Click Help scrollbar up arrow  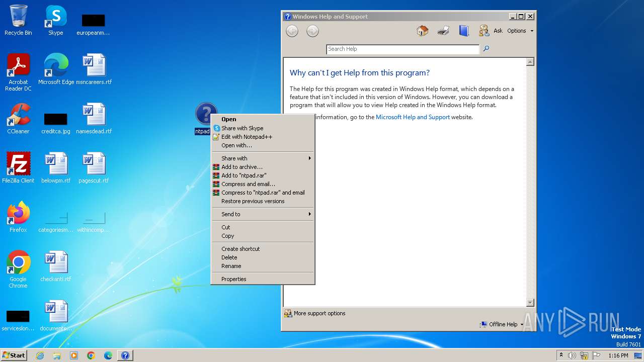[530, 62]
